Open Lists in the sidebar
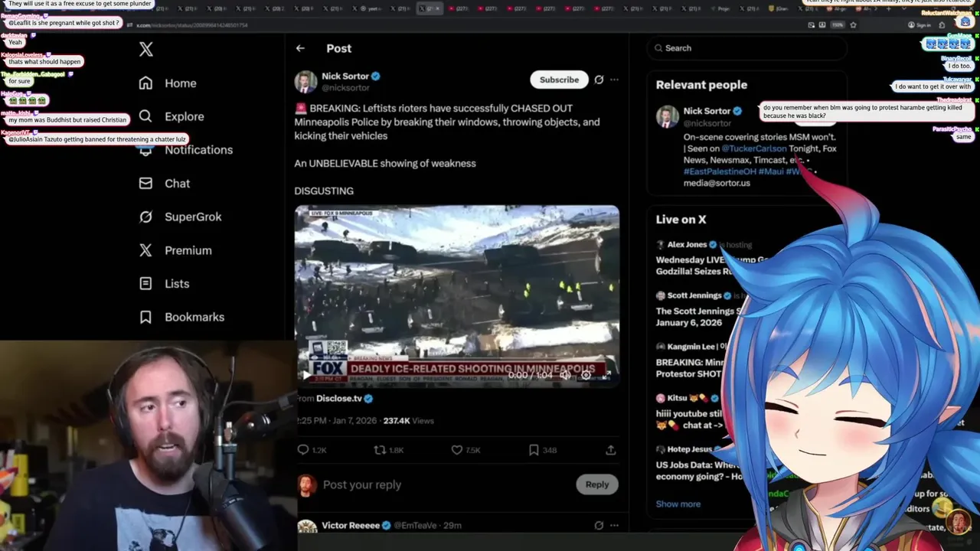 (164, 284)
